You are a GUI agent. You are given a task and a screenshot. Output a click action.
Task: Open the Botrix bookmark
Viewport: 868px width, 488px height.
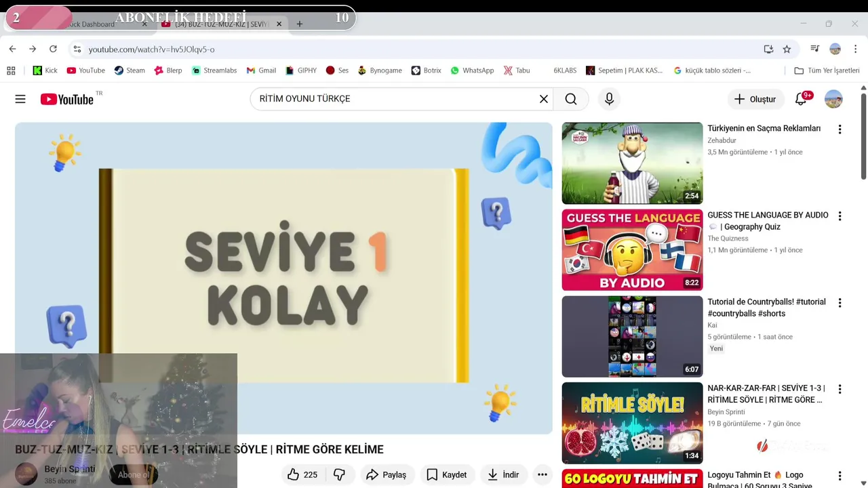[426, 70]
